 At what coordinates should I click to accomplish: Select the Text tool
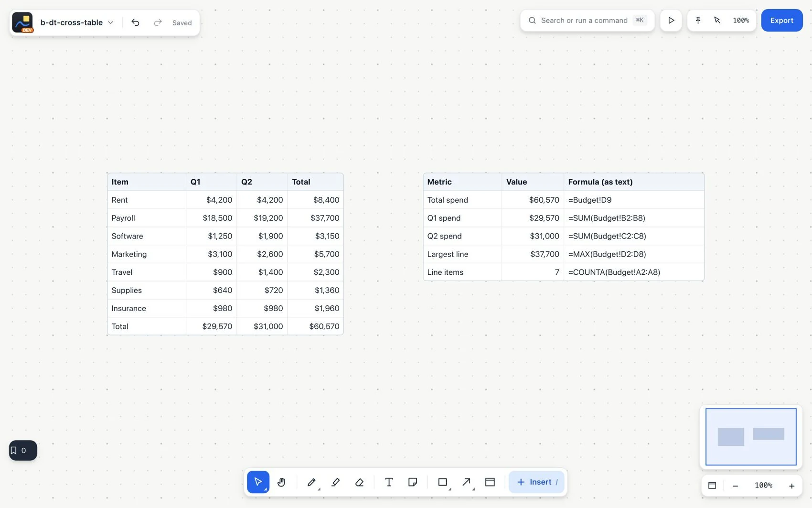pos(389,482)
